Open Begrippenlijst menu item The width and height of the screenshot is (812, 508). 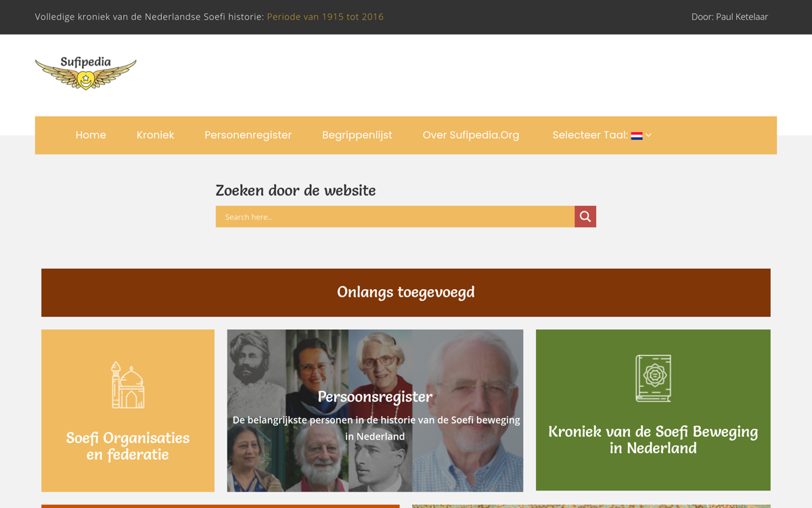[x=357, y=135]
